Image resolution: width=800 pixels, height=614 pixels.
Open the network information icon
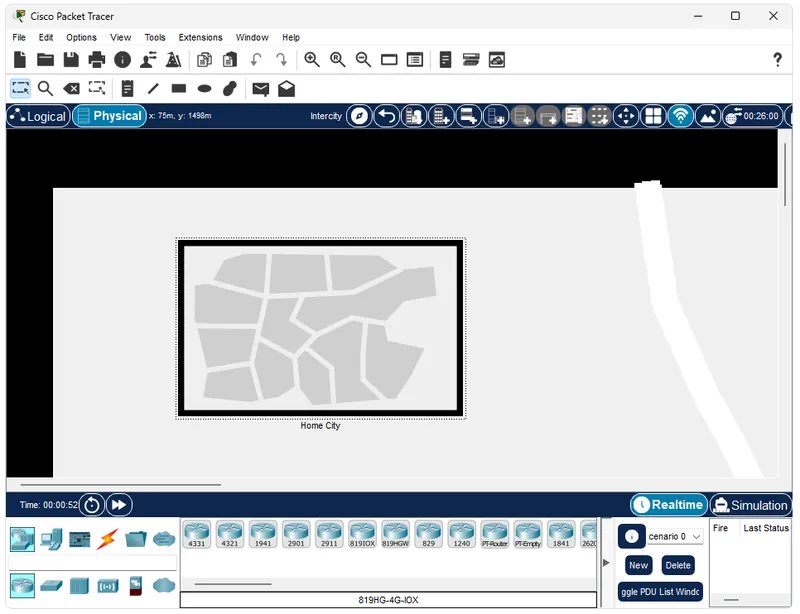(122, 60)
